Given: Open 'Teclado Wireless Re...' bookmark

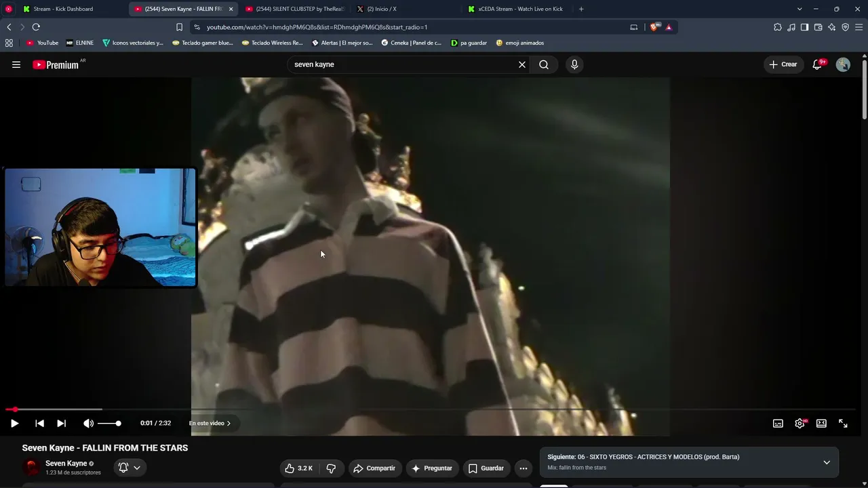Looking at the screenshot, I should click(273, 43).
